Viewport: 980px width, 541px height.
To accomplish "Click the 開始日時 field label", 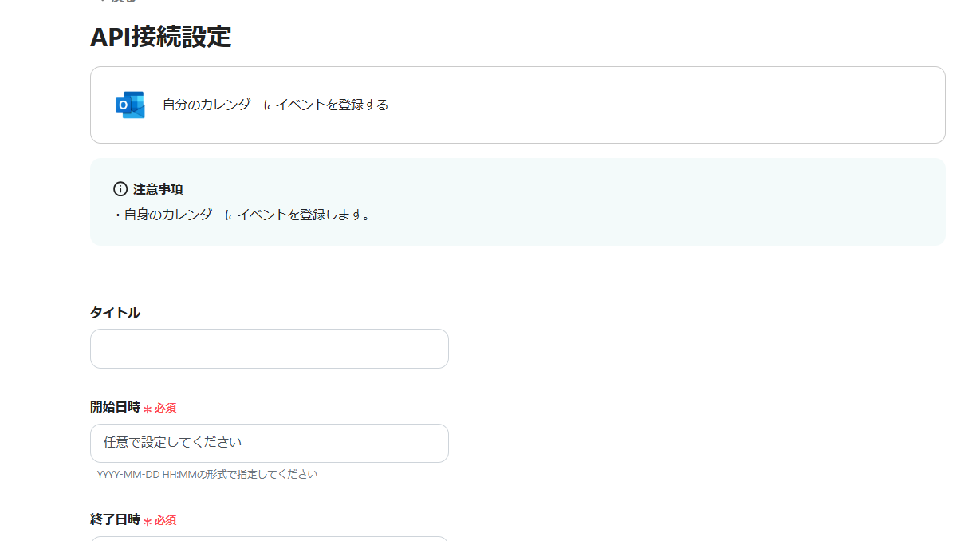I will click(x=115, y=408).
